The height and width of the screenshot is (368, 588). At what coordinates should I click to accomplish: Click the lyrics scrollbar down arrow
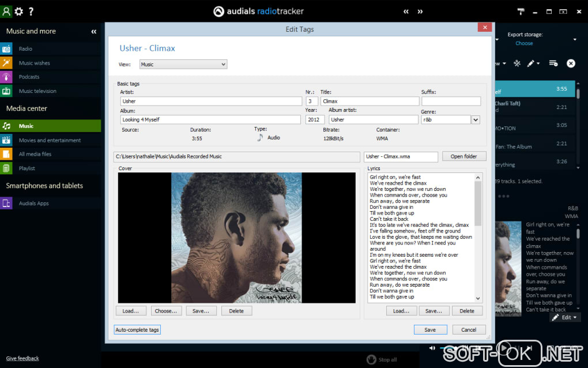pyautogui.click(x=478, y=299)
